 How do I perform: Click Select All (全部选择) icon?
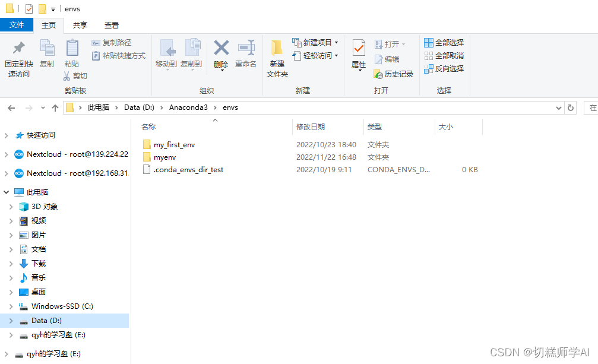point(429,43)
